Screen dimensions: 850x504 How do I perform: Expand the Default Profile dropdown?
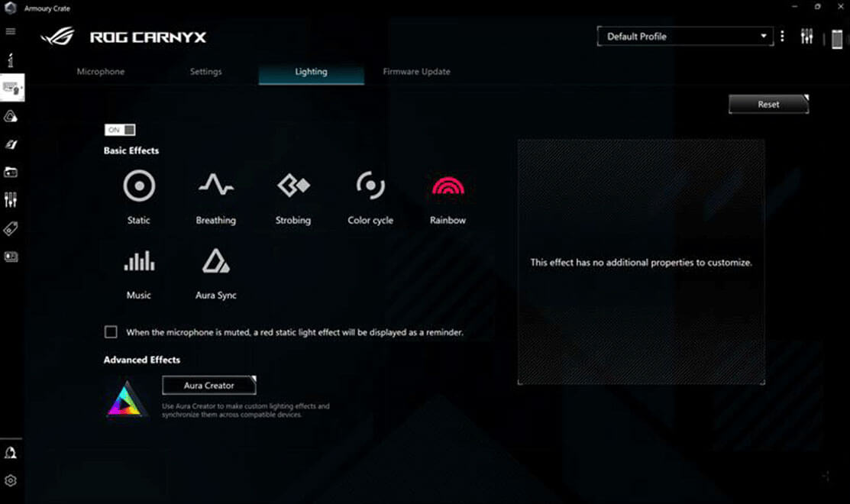tap(685, 37)
